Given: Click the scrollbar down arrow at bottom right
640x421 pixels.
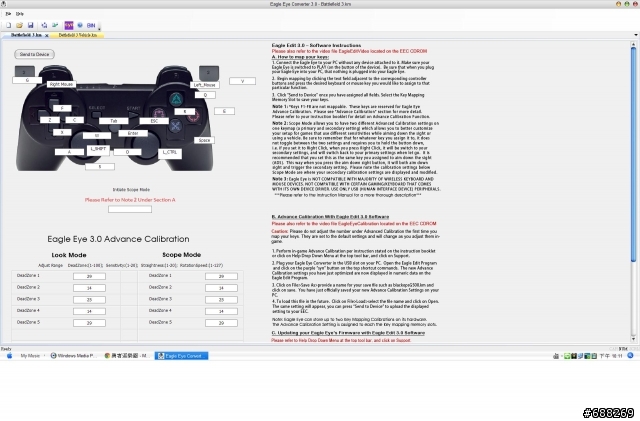Looking at the screenshot, I should pyautogui.click(x=633, y=339).
